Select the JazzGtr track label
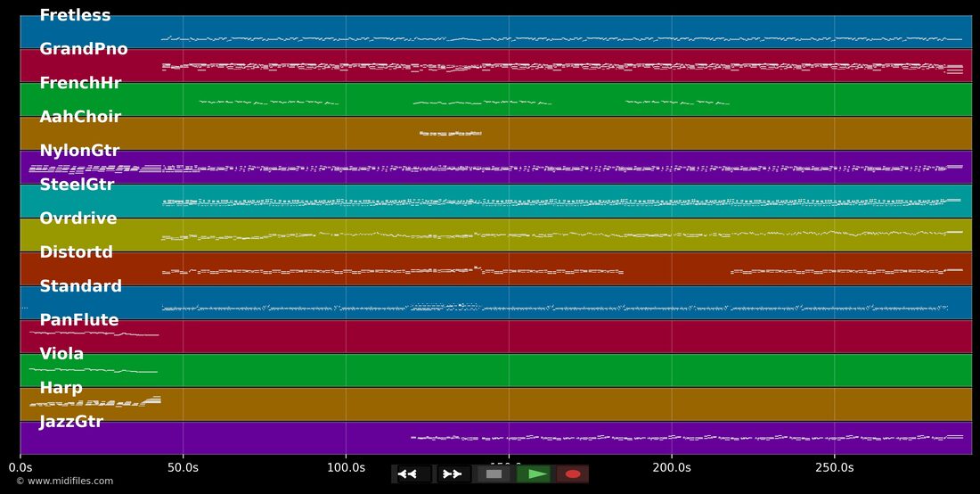This screenshot has height=494, width=980. 71,422
